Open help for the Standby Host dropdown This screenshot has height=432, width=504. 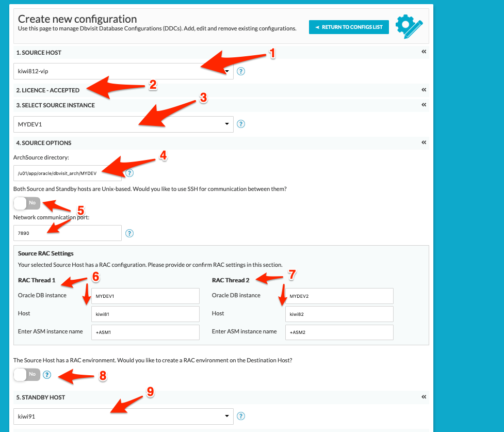(x=241, y=416)
